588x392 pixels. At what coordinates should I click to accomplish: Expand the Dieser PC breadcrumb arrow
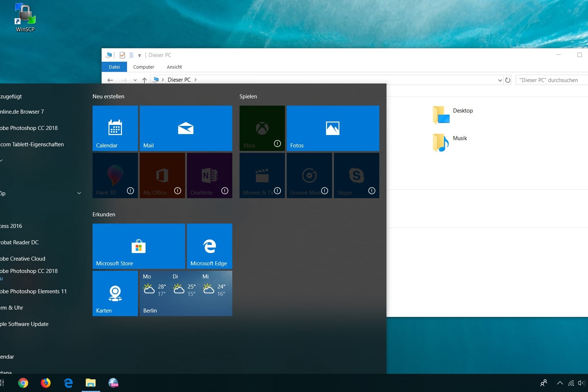tap(195, 80)
